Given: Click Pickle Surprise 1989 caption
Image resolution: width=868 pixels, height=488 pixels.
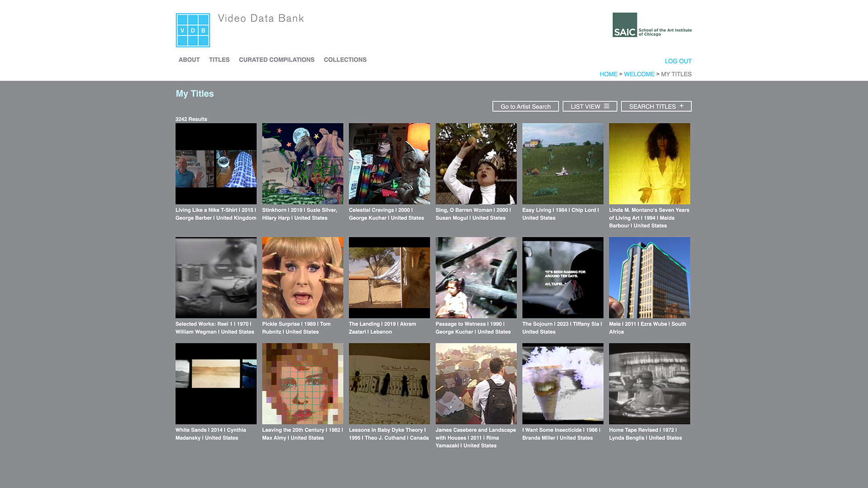Looking at the screenshot, I should click(297, 328).
